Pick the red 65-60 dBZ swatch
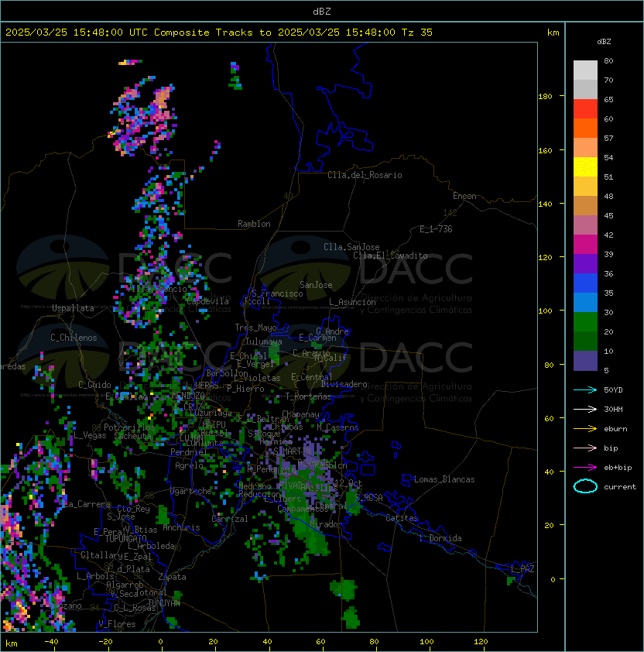 pyautogui.click(x=585, y=108)
